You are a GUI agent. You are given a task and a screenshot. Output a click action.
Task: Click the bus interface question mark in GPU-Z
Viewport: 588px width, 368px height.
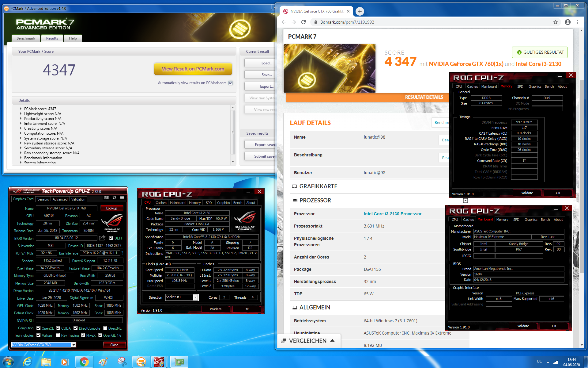(x=122, y=253)
